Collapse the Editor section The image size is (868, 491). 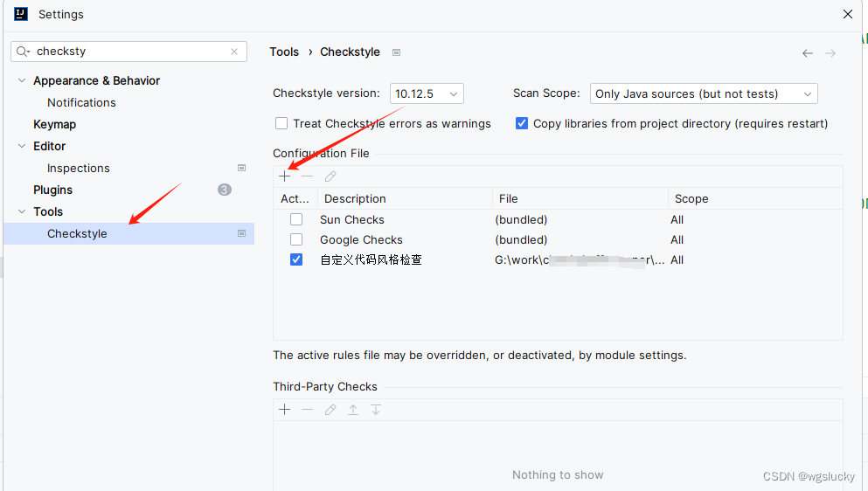click(22, 146)
